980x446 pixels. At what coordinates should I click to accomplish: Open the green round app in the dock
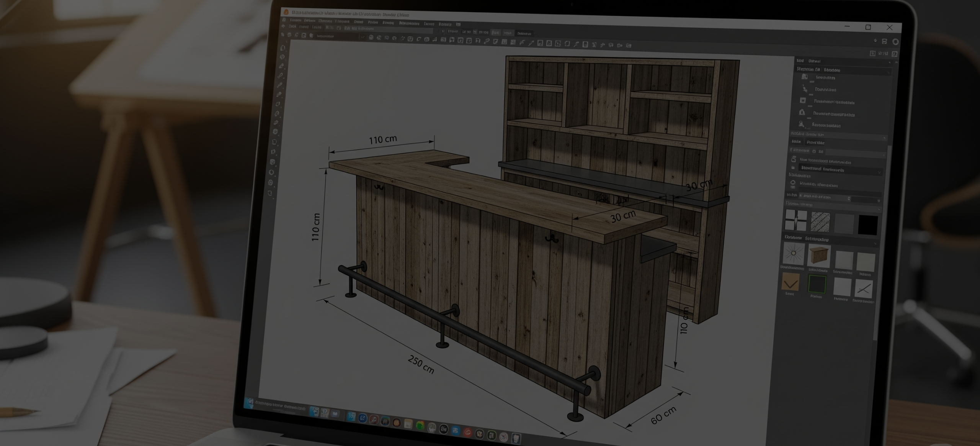(x=420, y=425)
